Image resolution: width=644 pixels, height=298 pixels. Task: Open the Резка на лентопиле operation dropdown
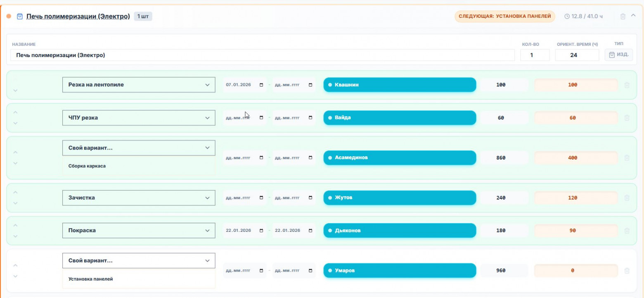pos(139,85)
